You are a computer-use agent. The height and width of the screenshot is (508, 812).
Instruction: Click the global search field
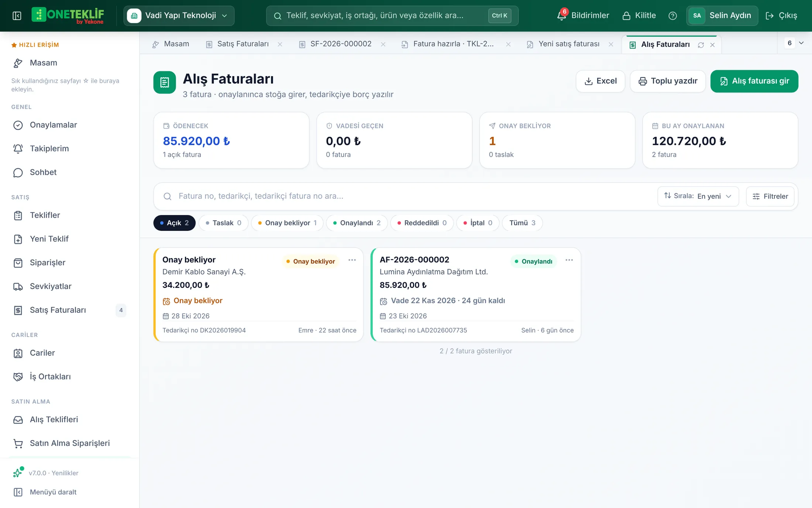tap(392, 16)
